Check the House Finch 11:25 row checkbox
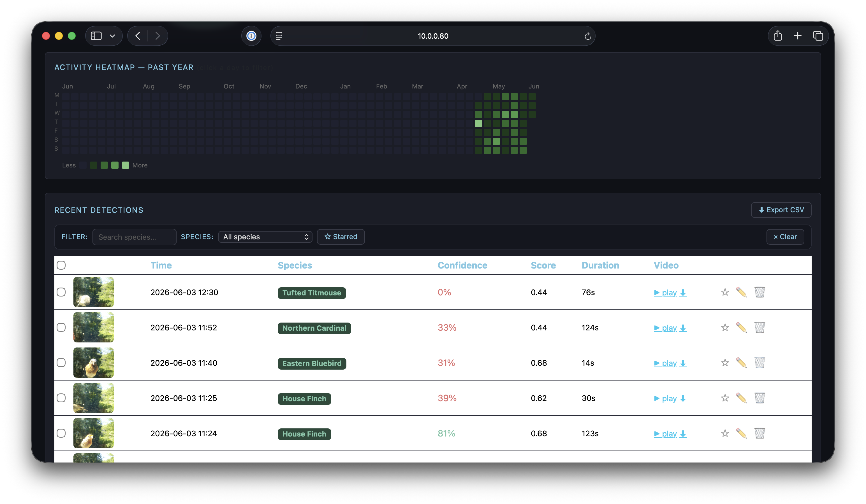The width and height of the screenshot is (866, 504). point(61,398)
